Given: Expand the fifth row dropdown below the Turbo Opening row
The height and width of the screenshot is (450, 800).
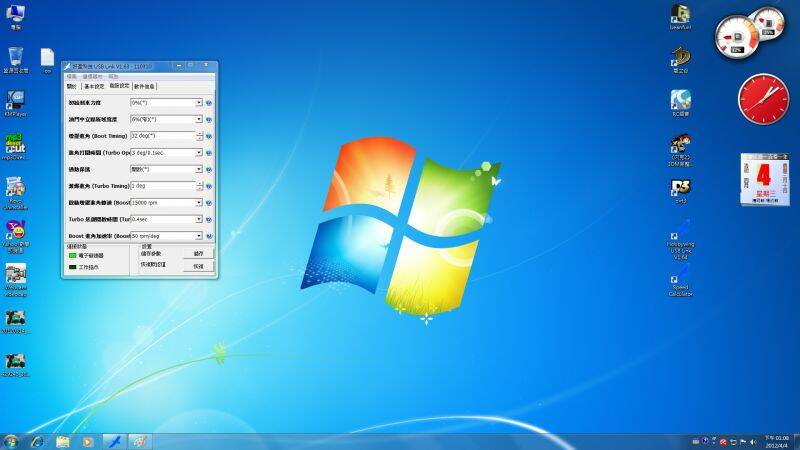Looking at the screenshot, I should click(198, 169).
